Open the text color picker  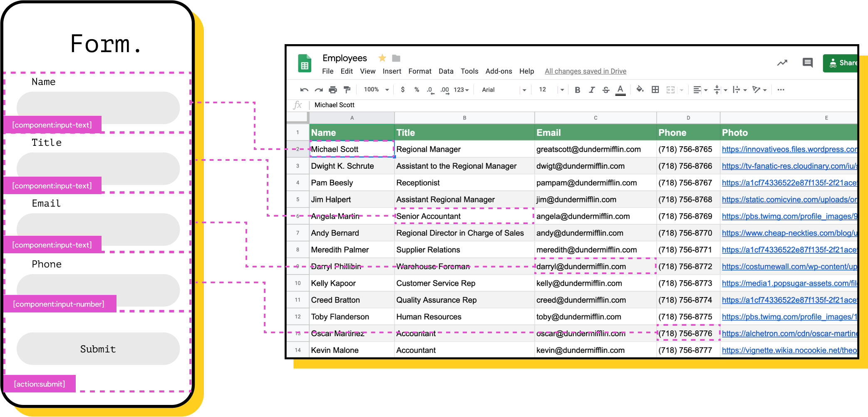click(x=620, y=90)
